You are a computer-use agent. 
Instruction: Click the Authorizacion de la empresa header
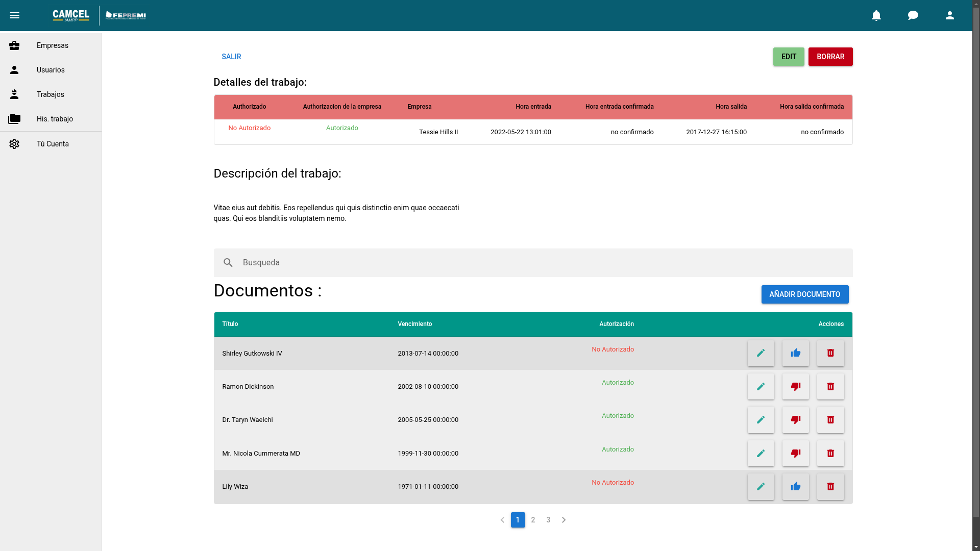[x=342, y=107]
